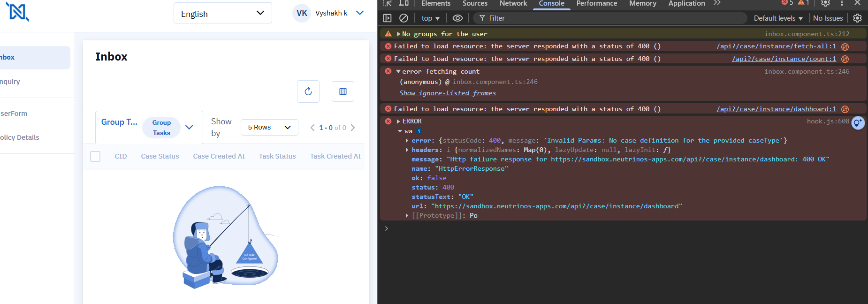The image size is (868, 304).
Task: Open the 5 Rows page size dropdown
Action: pos(269,127)
